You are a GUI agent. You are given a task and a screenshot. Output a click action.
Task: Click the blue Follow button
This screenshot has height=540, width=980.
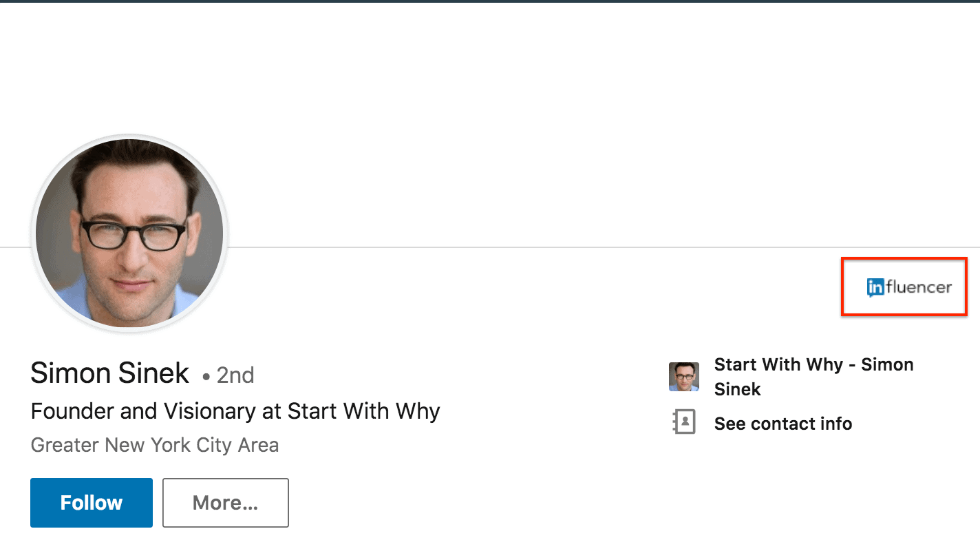tap(92, 503)
